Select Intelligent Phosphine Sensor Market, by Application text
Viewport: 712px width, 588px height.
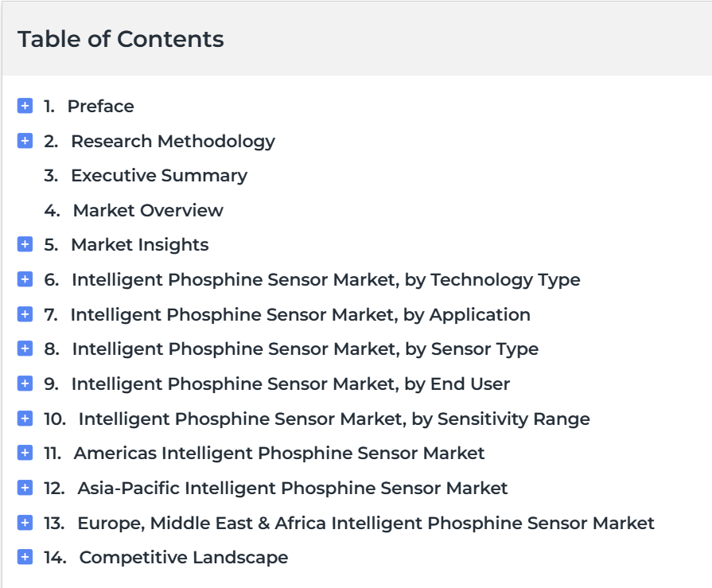tap(300, 315)
